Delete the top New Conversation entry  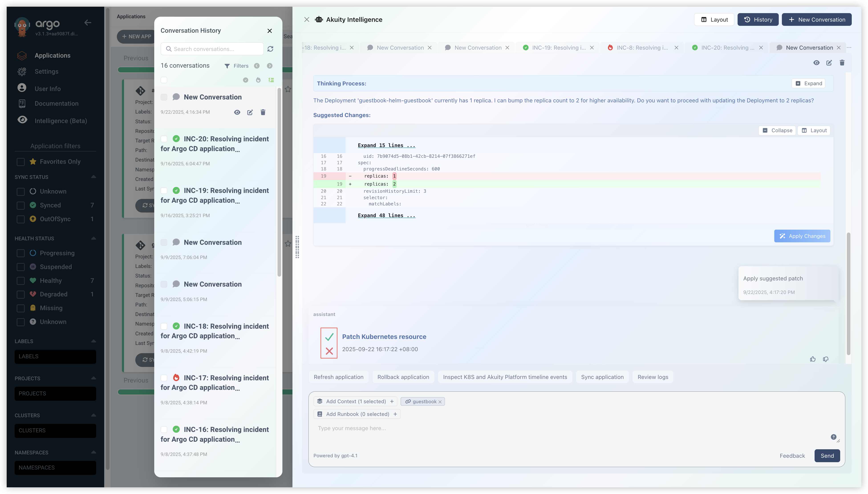263,112
